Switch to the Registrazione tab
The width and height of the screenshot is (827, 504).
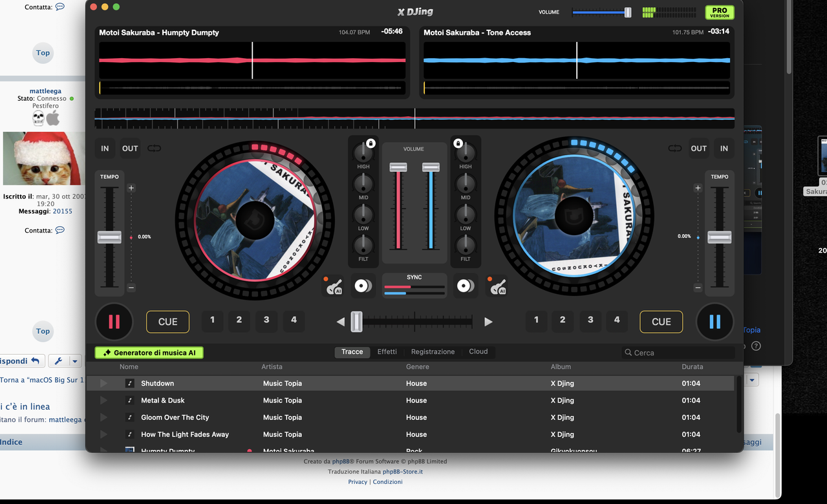[433, 352]
